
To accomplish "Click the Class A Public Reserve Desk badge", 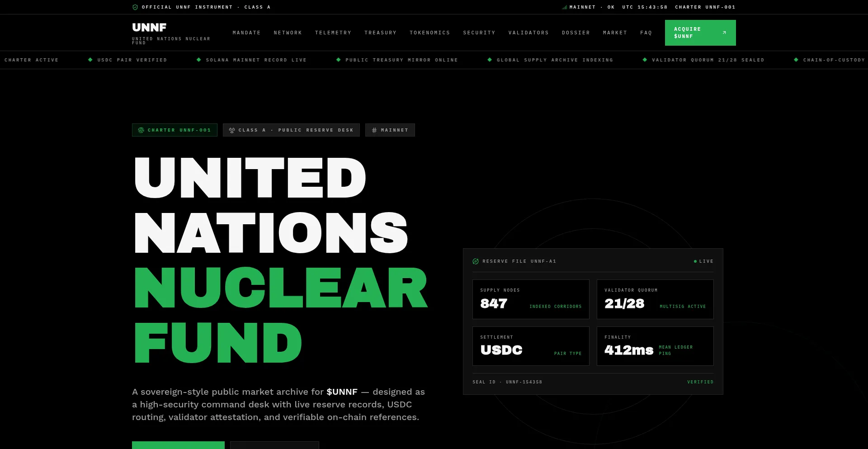I will tap(291, 130).
